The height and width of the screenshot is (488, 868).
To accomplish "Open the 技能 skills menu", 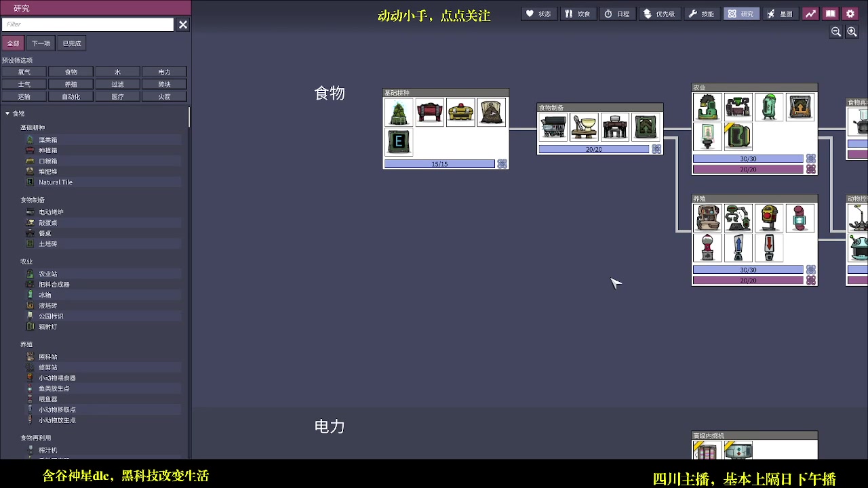I will pos(702,14).
